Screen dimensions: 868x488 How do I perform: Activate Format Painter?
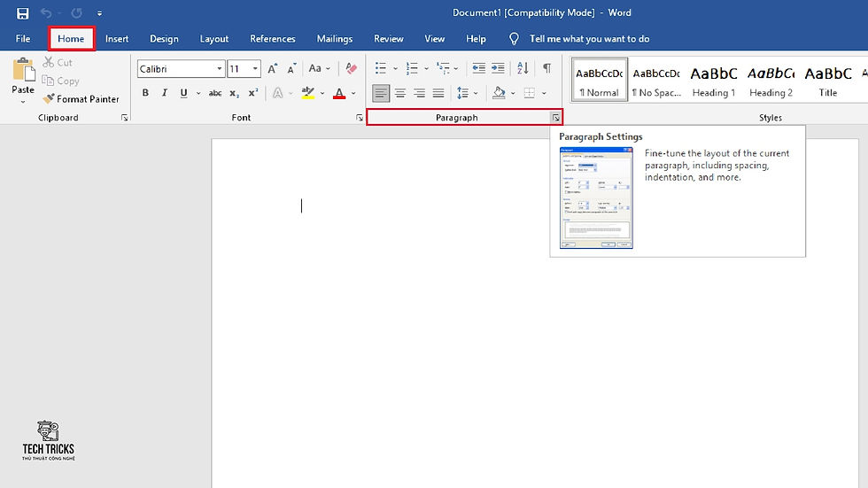point(81,99)
